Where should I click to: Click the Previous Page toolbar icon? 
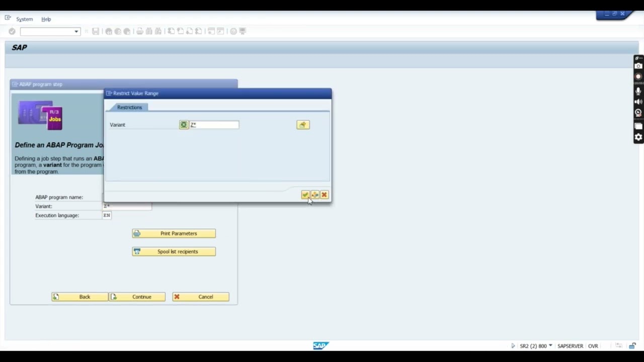coord(180,31)
